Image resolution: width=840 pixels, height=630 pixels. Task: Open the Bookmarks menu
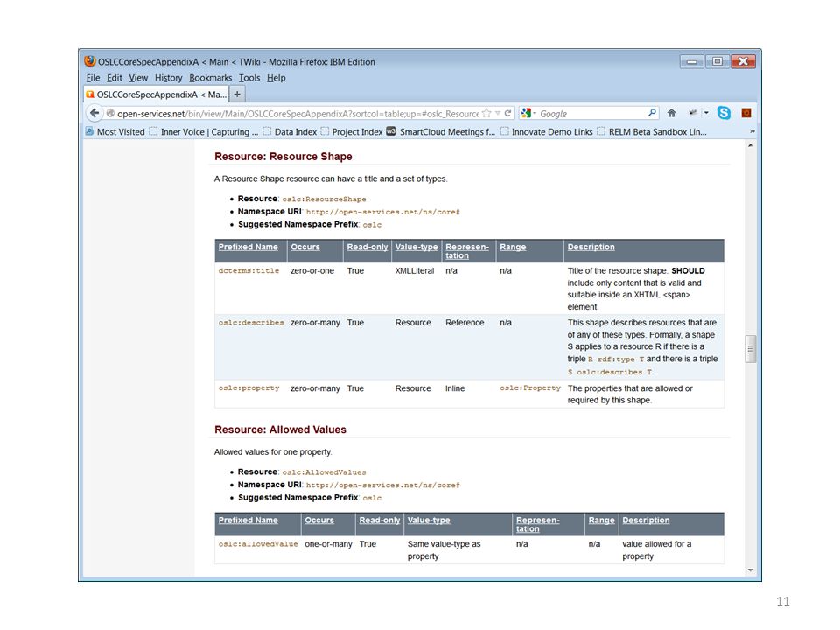coord(211,78)
